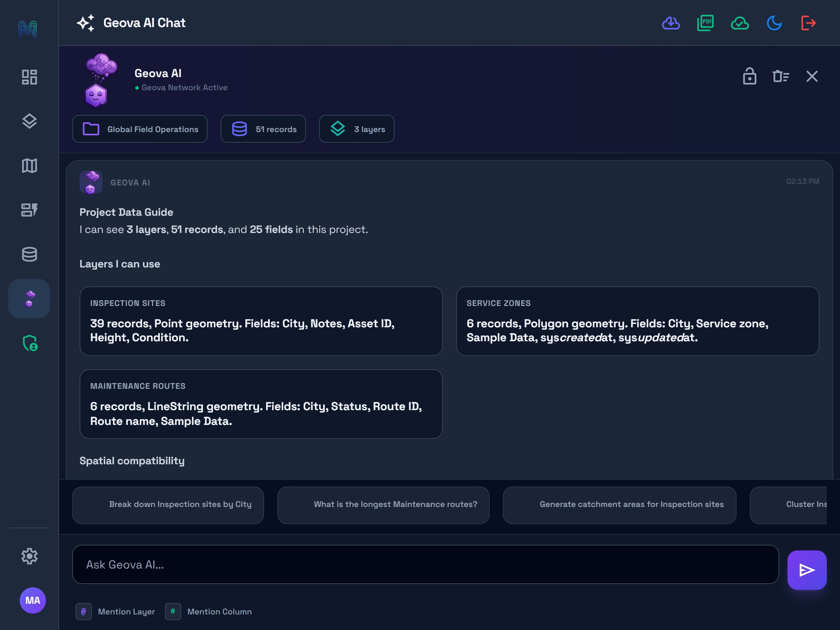Close the Geova AI chat panel
840x630 pixels.
(x=812, y=76)
